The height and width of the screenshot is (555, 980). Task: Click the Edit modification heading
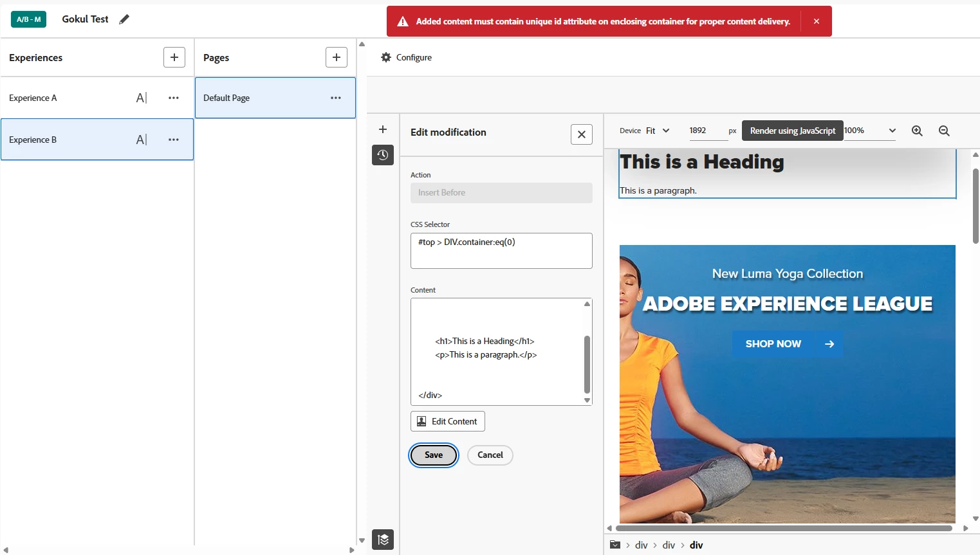tap(448, 132)
